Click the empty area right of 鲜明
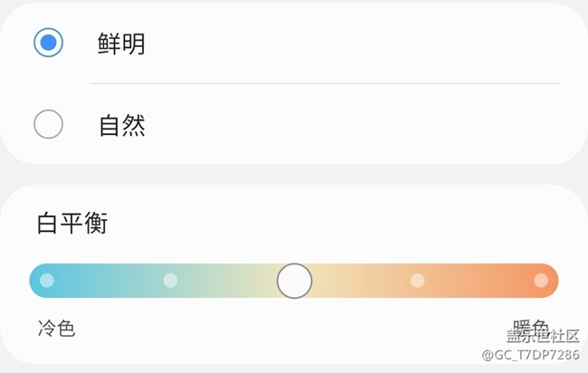This screenshot has height=373, width=588. (362, 43)
